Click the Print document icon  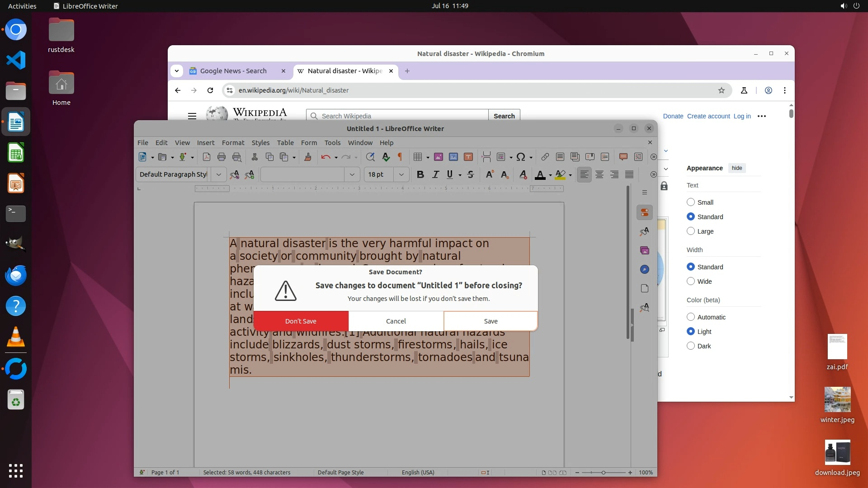click(222, 157)
